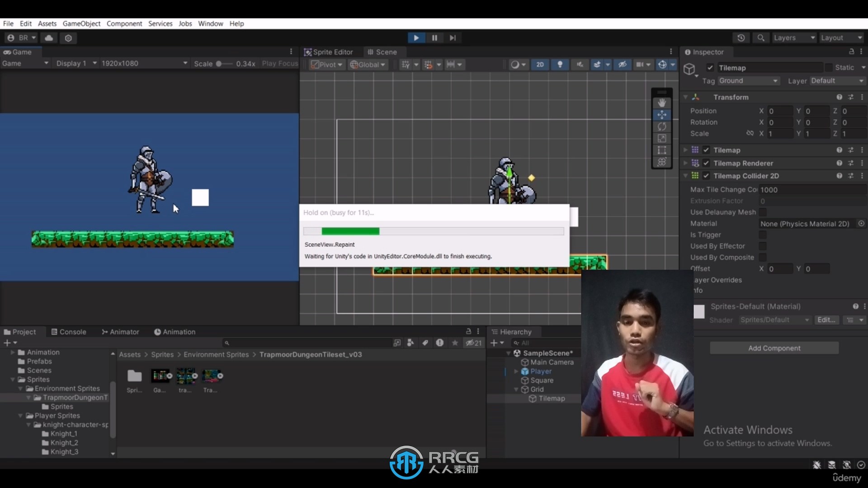Click the Pivot dropdown in Scene toolbar
Screen dimensions: 868x488
click(325, 64)
